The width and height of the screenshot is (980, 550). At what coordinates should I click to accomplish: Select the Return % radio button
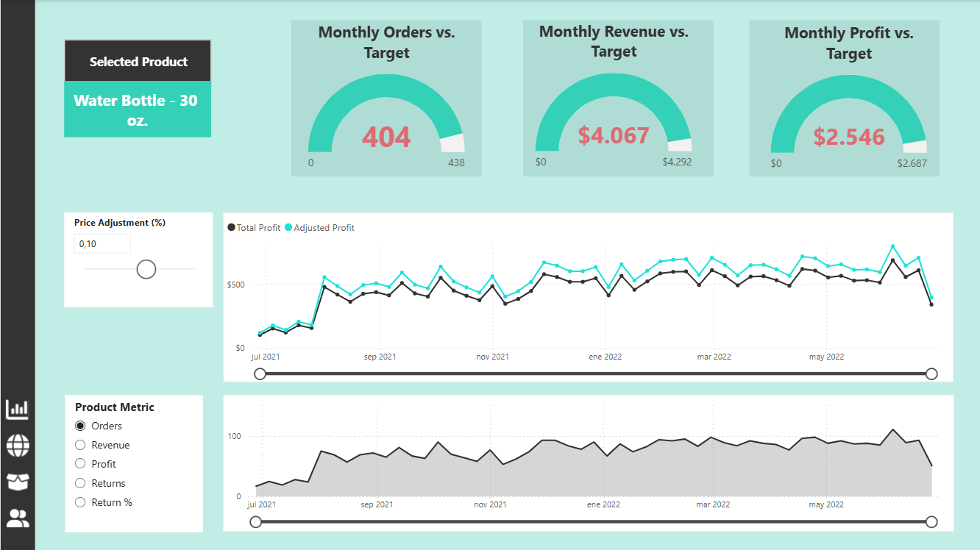81,502
